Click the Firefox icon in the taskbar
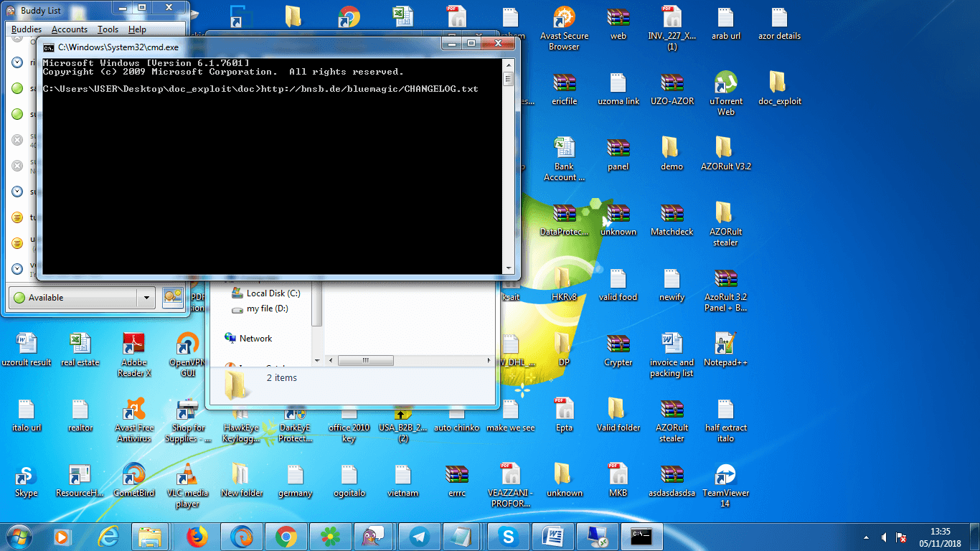The height and width of the screenshot is (551, 980). click(x=196, y=536)
